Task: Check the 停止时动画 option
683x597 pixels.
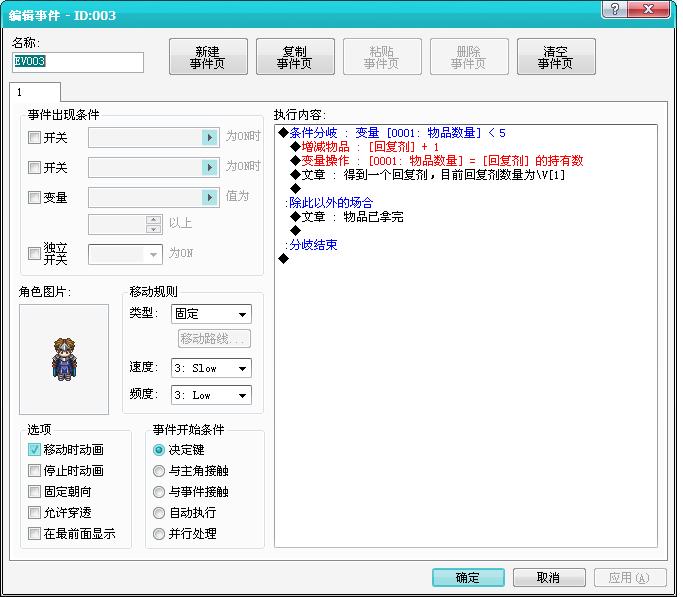Action: coord(34,470)
